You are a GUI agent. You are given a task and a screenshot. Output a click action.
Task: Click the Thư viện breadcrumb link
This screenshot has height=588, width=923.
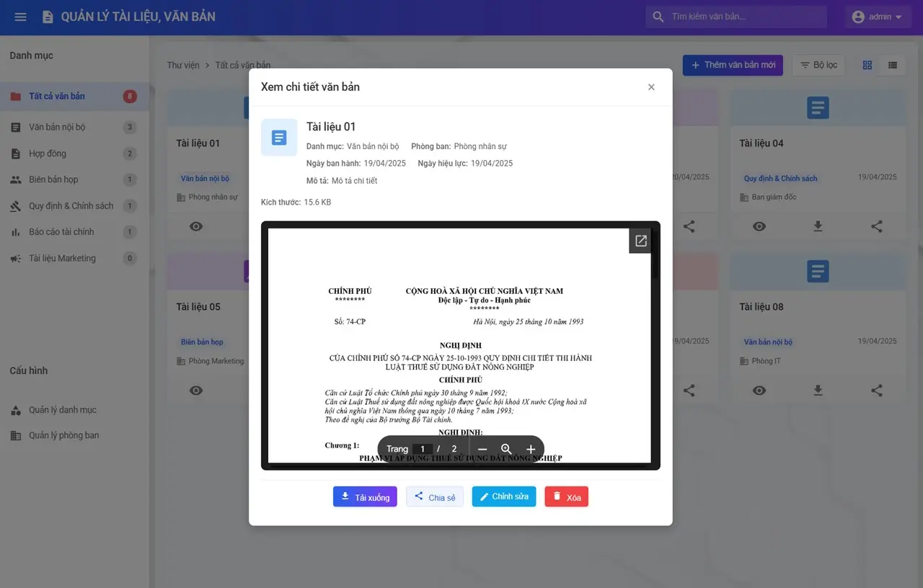point(183,66)
